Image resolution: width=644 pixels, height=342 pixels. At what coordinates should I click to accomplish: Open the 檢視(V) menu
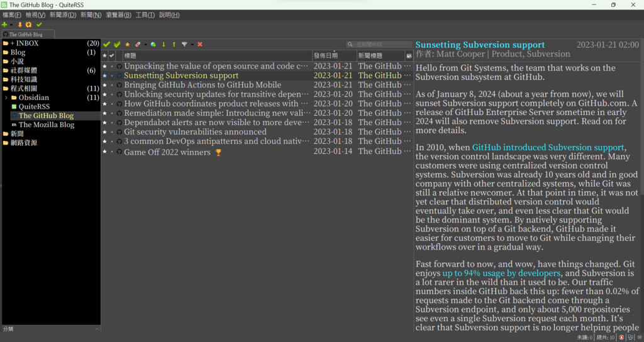click(x=35, y=15)
